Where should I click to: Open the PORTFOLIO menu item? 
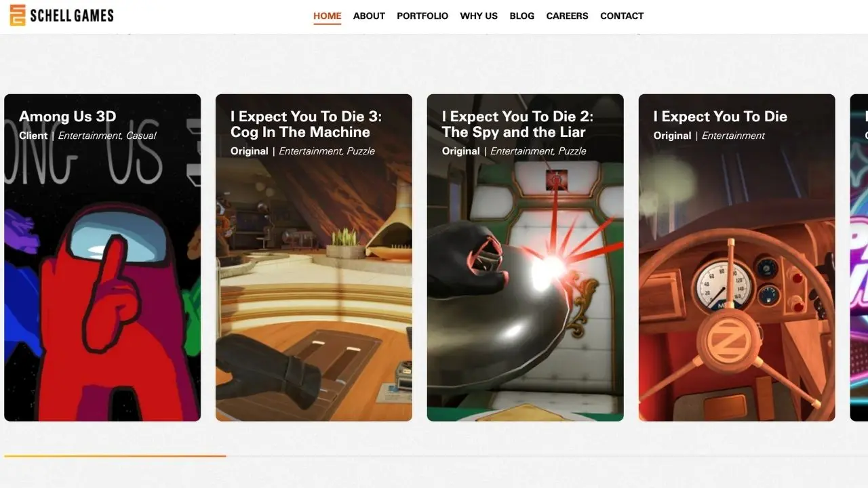(422, 16)
